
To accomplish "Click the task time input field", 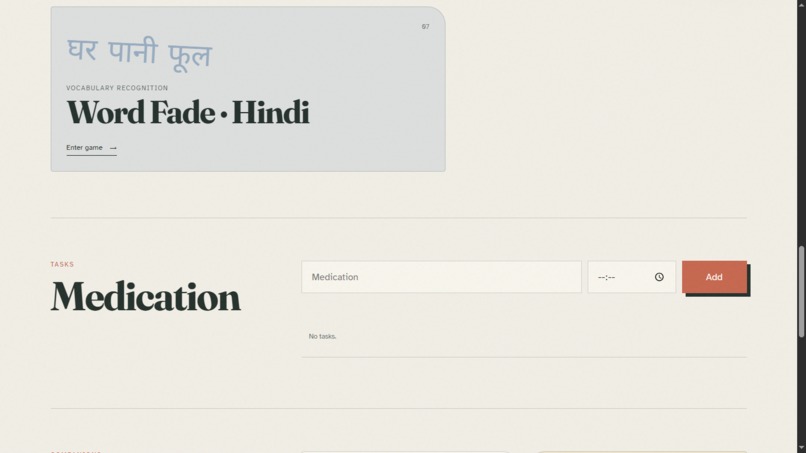I will (x=631, y=277).
